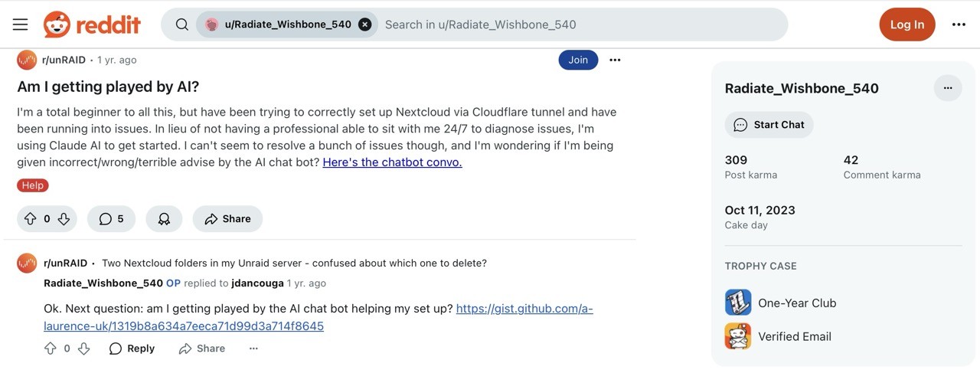The height and width of the screenshot is (370, 980).
Task: Start Chat with Radiate_Wishbone_540
Action: 769,125
